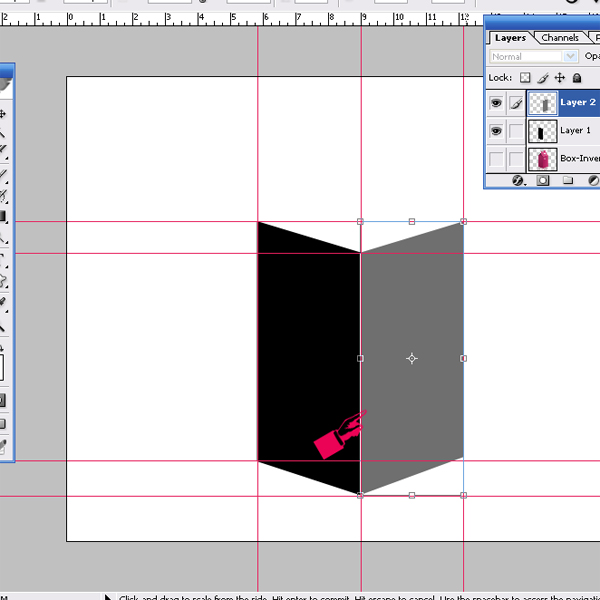Image resolution: width=600 pixels, height=600 pixels.
Task: Click the middle-left transform handle
Action: (360, 359)
